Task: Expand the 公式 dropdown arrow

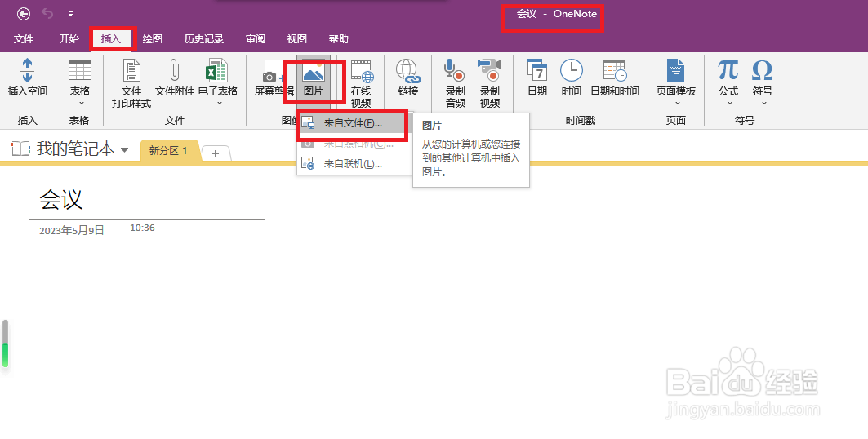Action: pyautogui.click(x=729, y=104)
